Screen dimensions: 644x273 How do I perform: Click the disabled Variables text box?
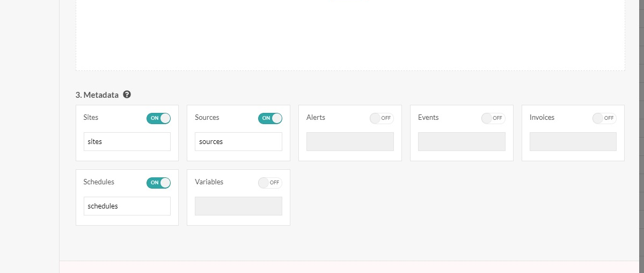pyautogui.click(x=238, y=206)
